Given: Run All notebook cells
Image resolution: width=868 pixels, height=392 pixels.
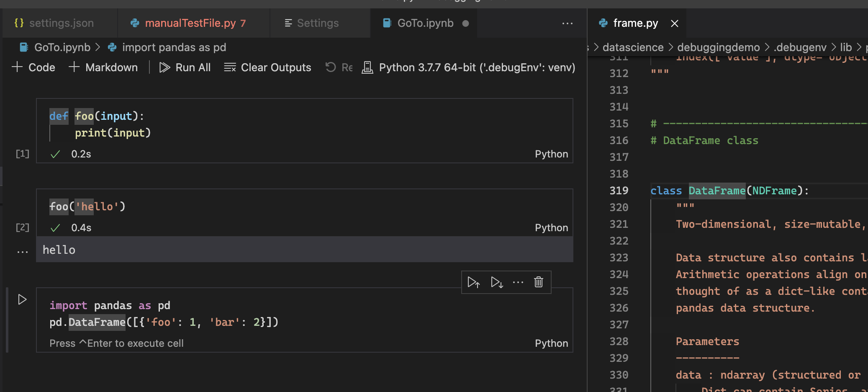Looking at the screenshot, I should click(185, 67).
